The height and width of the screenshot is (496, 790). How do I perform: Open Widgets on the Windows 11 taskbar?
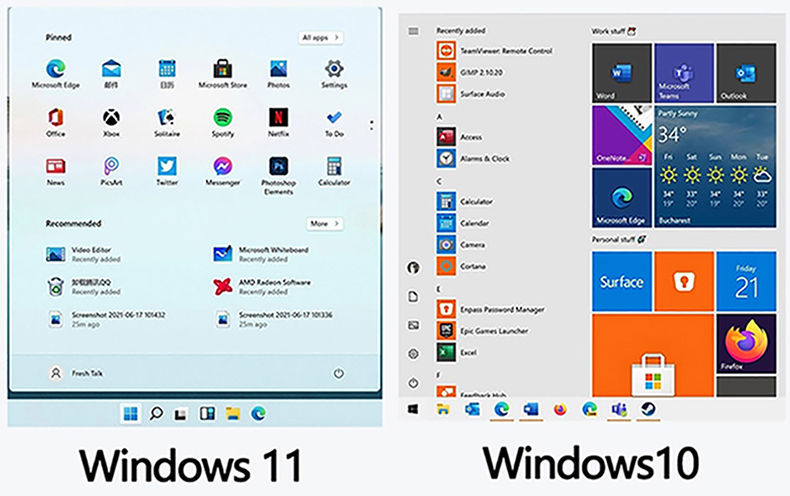tap(207, 414)
